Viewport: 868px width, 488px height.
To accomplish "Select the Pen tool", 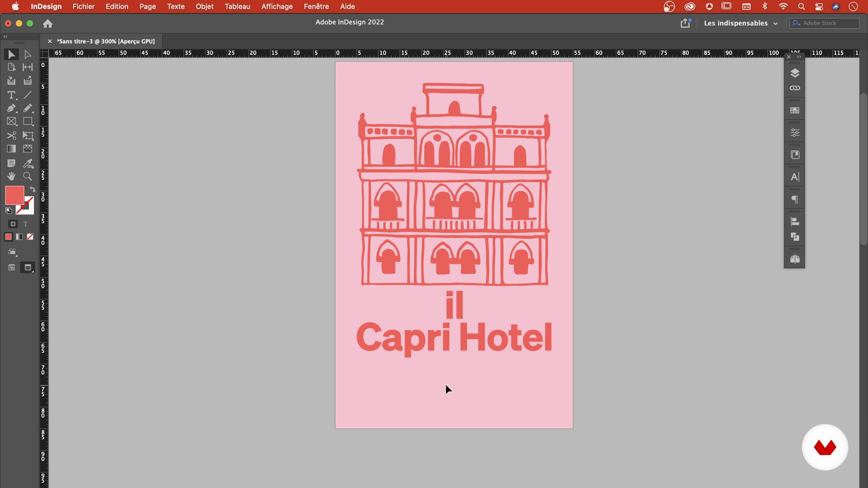I will point(11,108).
